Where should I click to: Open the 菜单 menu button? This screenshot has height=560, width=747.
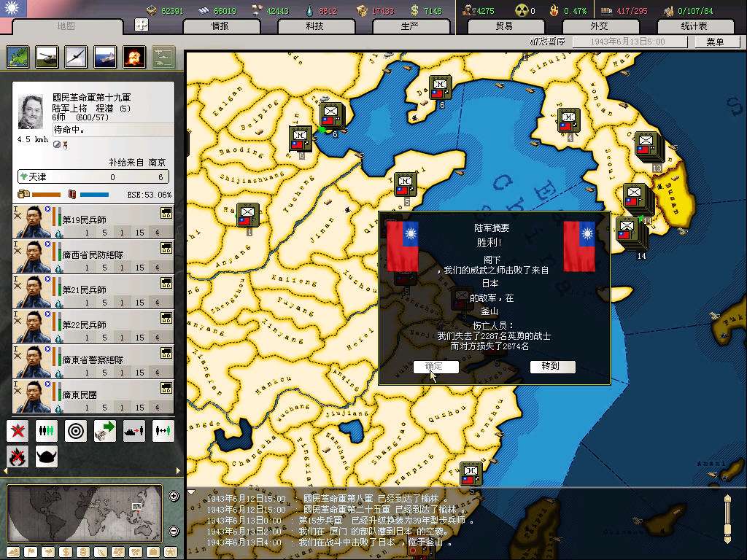click(715, 42)
